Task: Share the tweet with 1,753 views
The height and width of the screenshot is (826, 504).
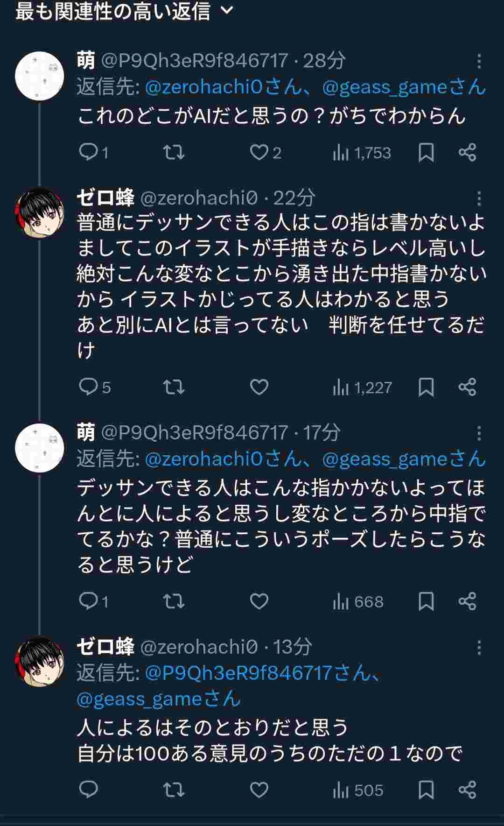Action: click(467, 152)
